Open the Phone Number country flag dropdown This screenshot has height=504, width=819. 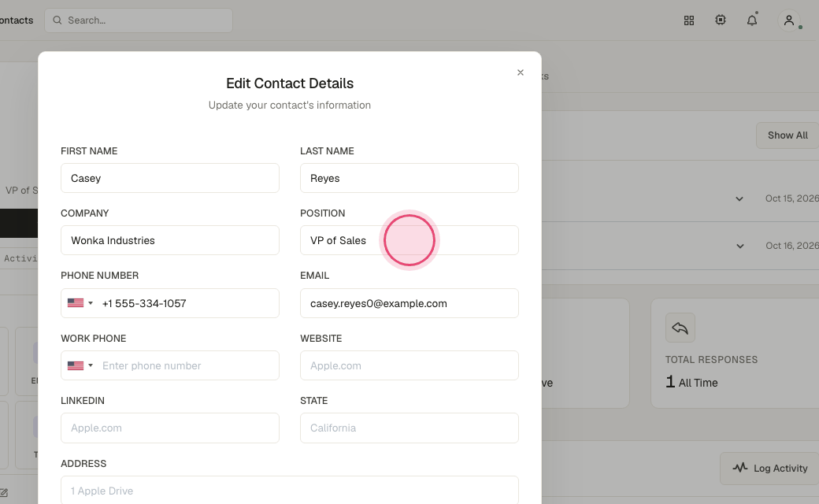(80, 303)
